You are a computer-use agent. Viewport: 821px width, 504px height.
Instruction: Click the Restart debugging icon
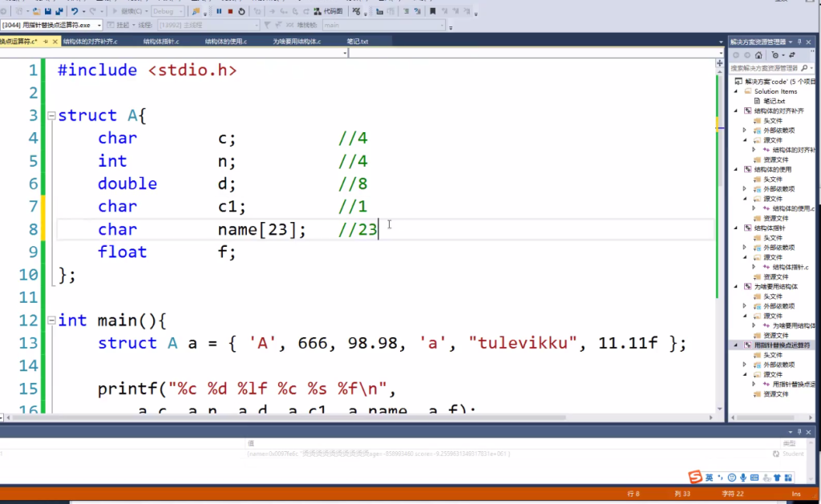pos(241,11)
